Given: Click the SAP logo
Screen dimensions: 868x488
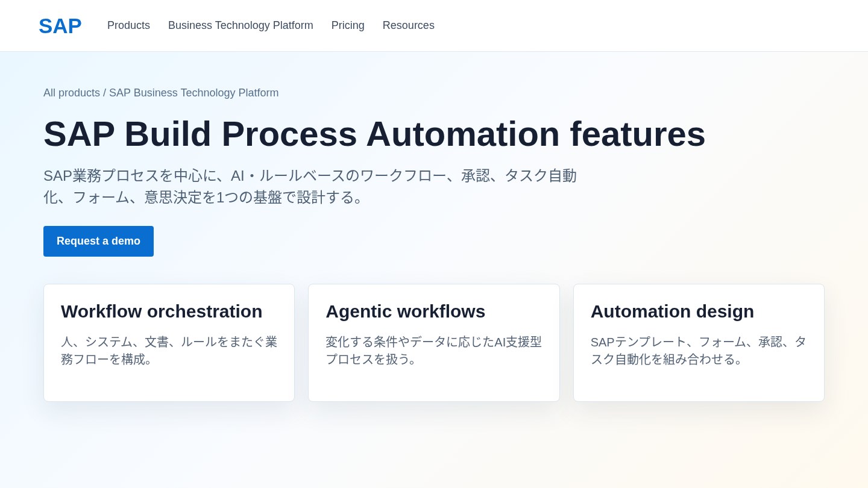Looking at the screenshot, I should (x=60, y=26).
